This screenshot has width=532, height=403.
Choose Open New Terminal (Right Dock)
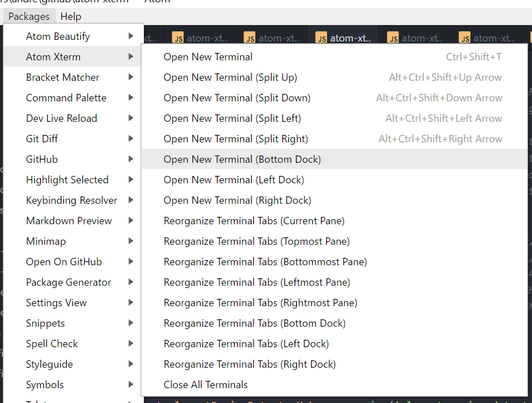click(334, 200)
